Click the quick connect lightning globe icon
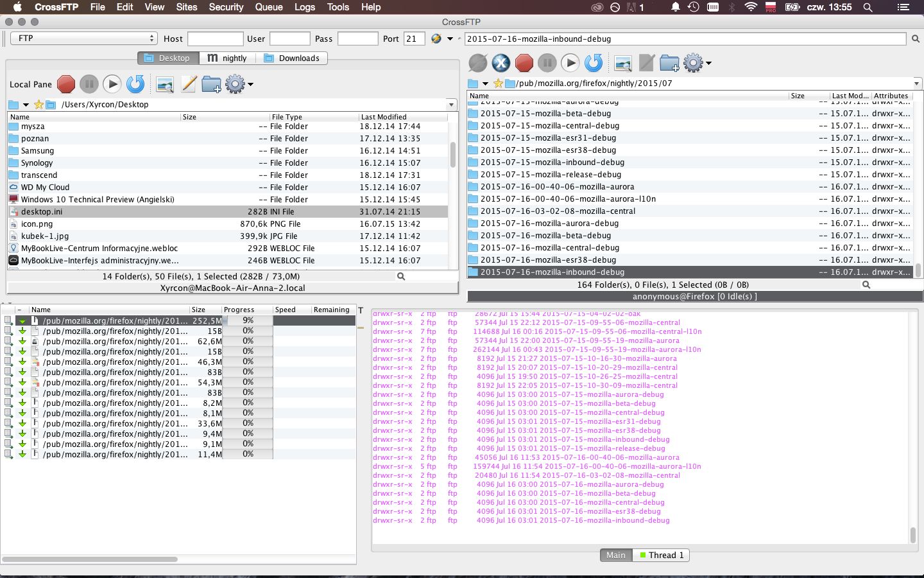This screenshot has height=578, width=924. point(436,39)
